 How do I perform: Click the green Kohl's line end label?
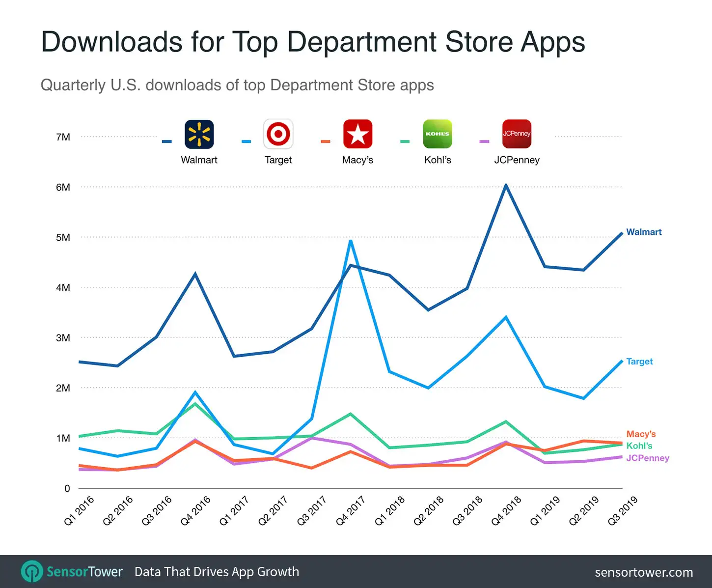pyautogui.click(x=639, y=446)
